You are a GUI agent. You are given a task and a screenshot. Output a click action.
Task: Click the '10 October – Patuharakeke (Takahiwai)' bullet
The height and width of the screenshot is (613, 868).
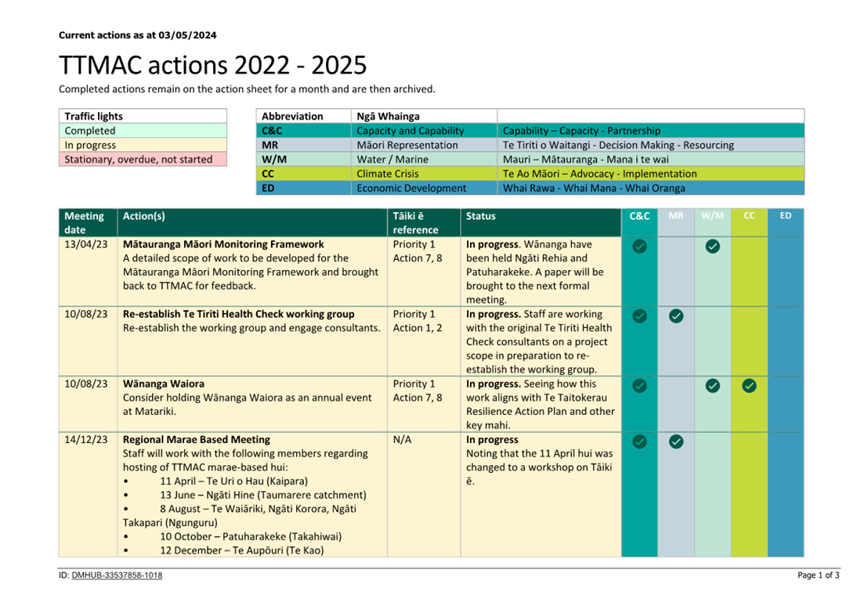coord(251,536)
